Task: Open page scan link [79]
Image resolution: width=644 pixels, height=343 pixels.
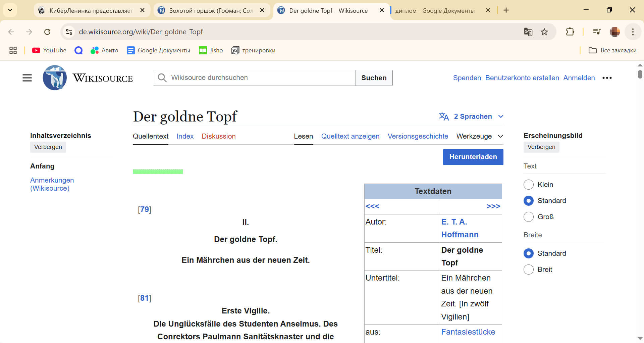Action: click(x=145, y=209)
